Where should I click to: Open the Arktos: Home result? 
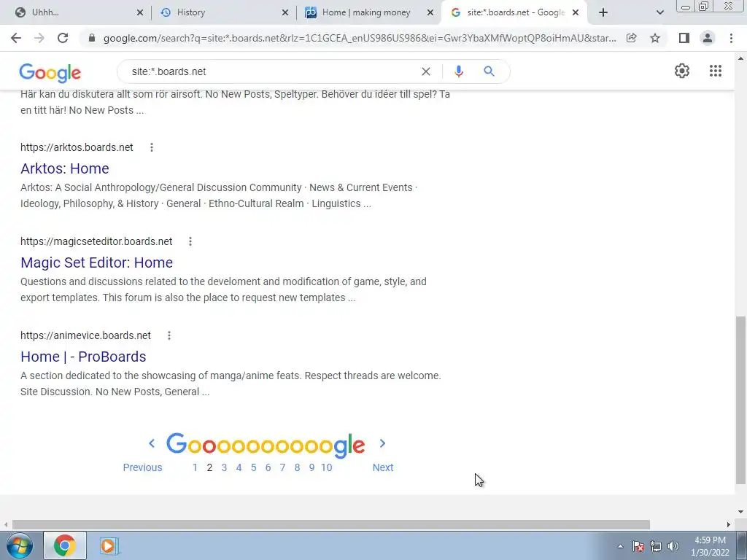pos(65,168)
